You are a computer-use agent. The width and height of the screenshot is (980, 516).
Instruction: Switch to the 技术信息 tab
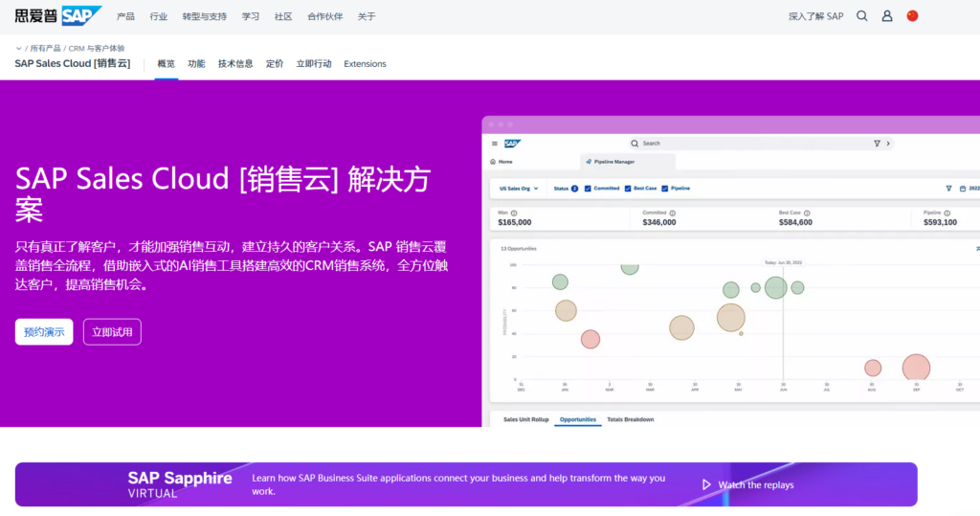click(x=235, y=64)
